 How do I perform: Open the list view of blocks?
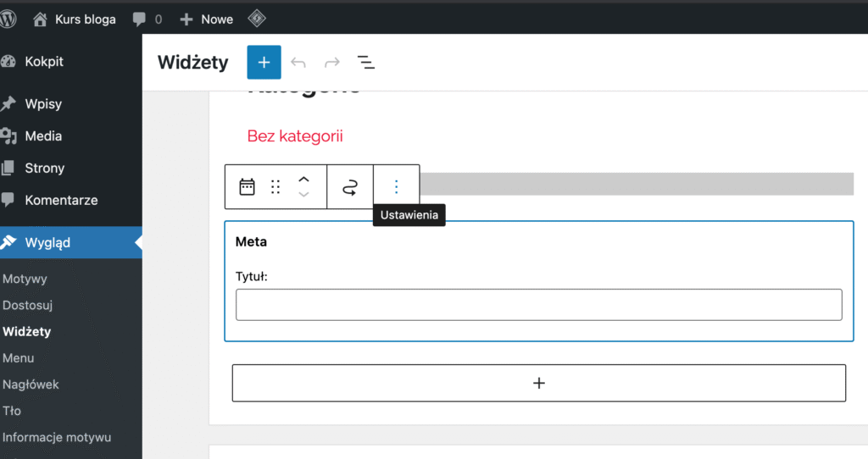(x=365, y=63)
